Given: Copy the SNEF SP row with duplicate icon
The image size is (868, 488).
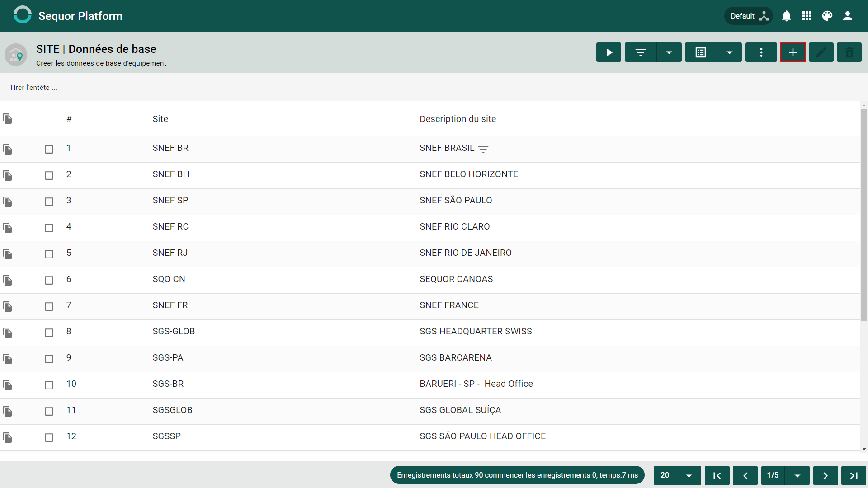Looking at the screenshot, I should coord(7,202).
